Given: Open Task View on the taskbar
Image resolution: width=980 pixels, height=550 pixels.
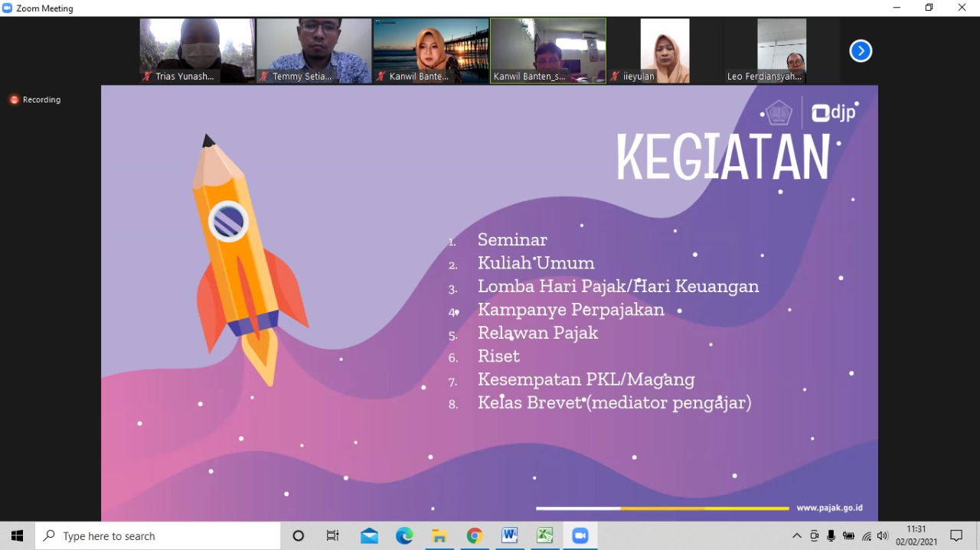Looking at the screenshot, I should 333,535.
